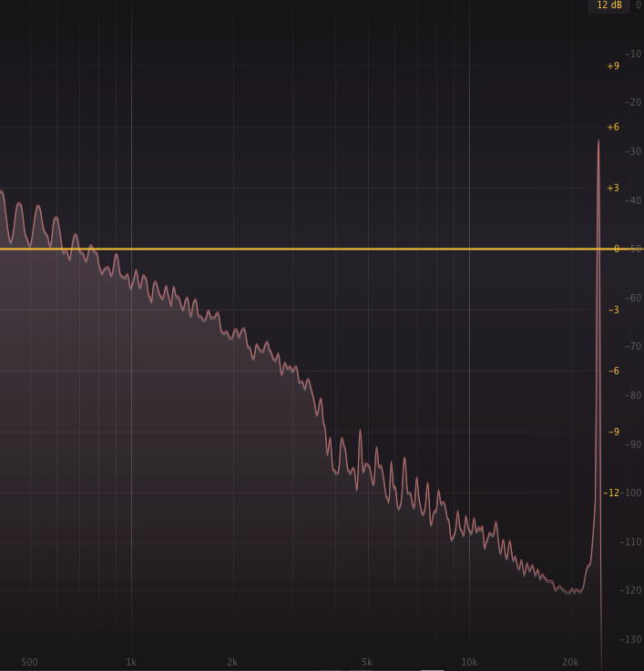
Task: Click the +9 dB yellow scale label
Action: coord(613,66)
